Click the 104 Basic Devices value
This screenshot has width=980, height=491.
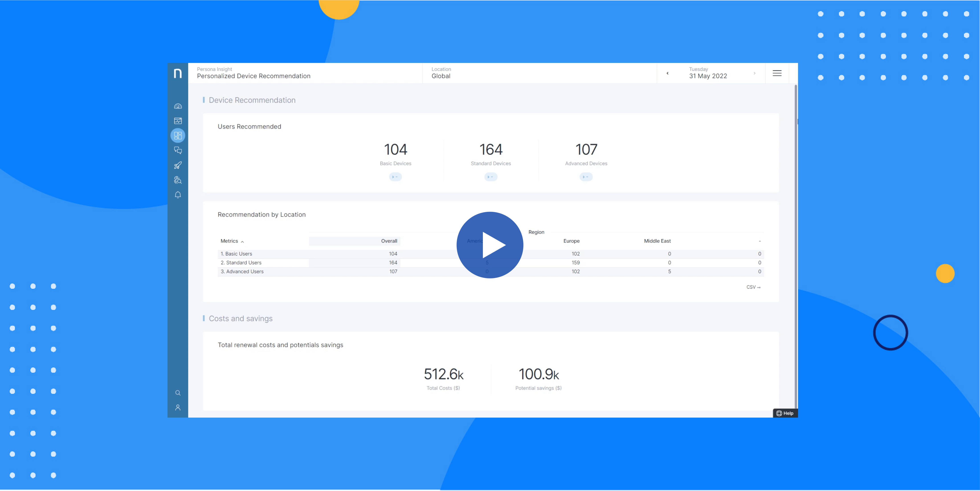coord(395,149)
